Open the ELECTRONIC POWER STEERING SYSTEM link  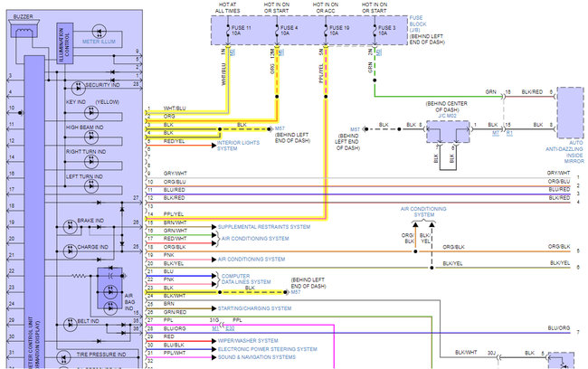coord(268,349)
